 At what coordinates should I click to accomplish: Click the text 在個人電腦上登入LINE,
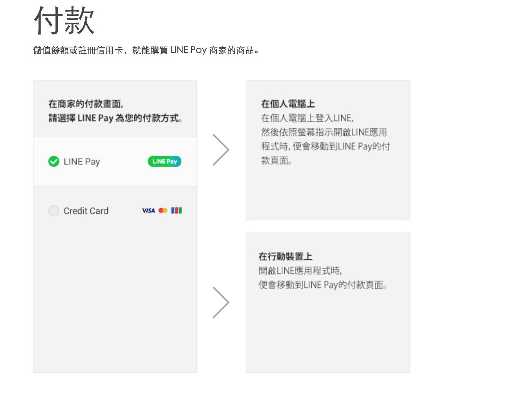point(307,118)
